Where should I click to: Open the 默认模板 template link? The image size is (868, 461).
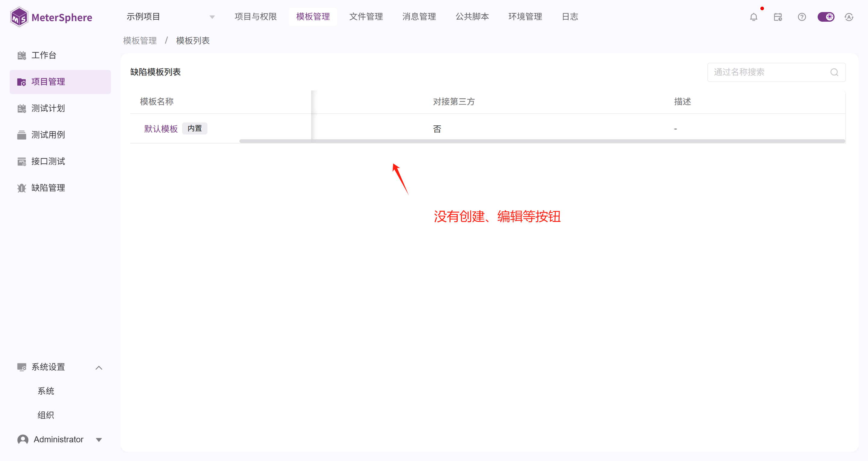[x=161, y=129]
